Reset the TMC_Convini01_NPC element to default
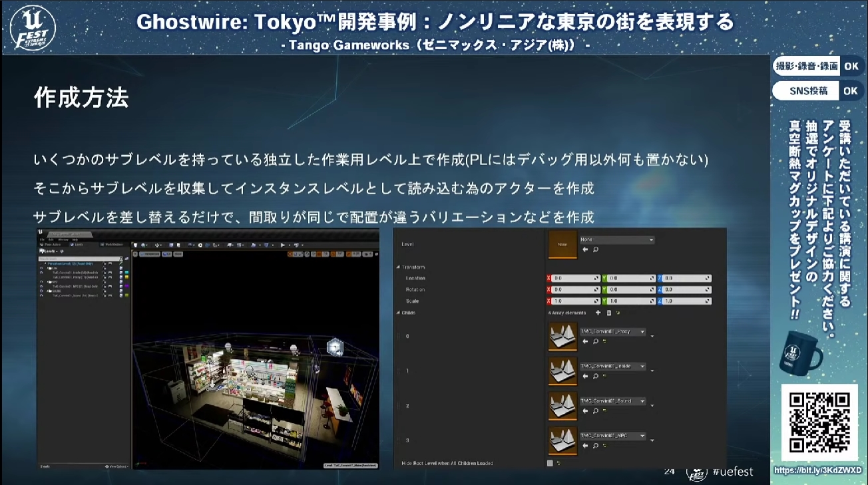Screen dimensions: 868x485 tap(604, 446)
